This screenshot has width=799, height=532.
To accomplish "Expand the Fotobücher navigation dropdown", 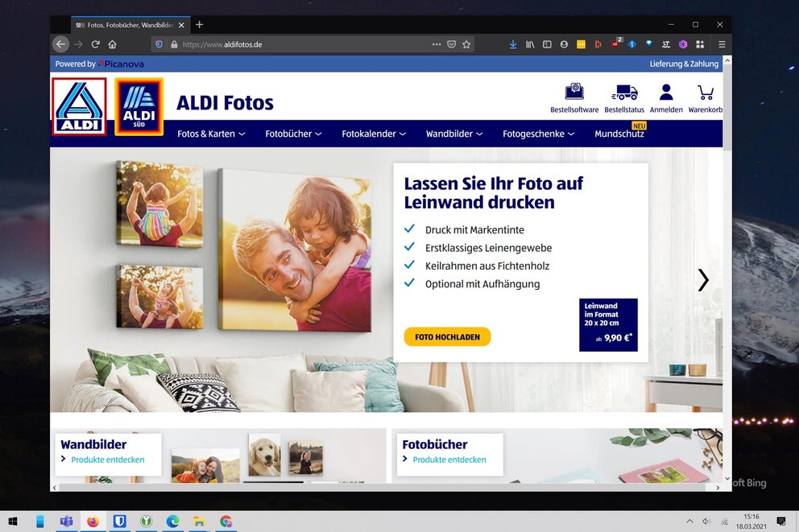I will pos(293,134).
